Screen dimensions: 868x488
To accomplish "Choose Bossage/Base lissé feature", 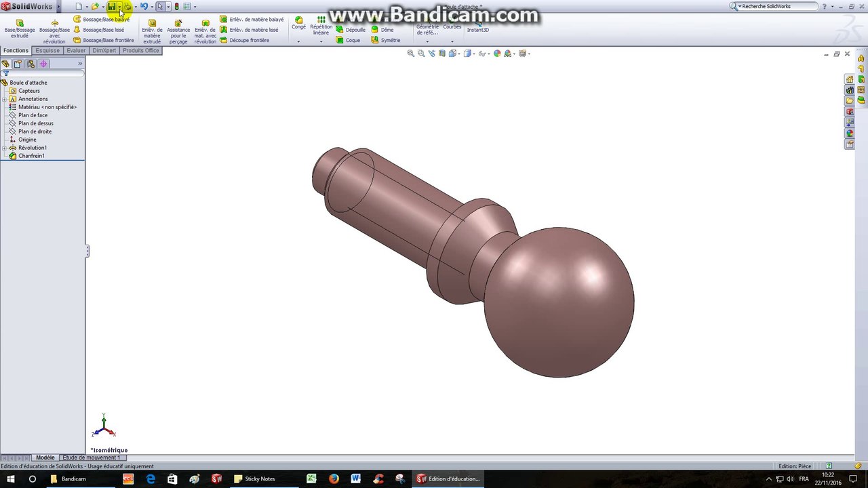I will pos(99,30).
